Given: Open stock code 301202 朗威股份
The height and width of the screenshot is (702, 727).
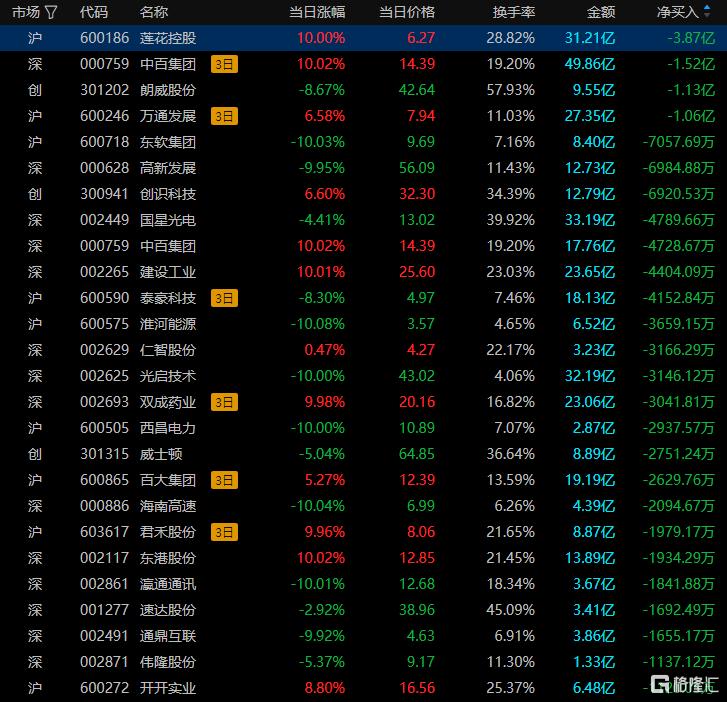Looking at the screenshot, I should point(100,90).
